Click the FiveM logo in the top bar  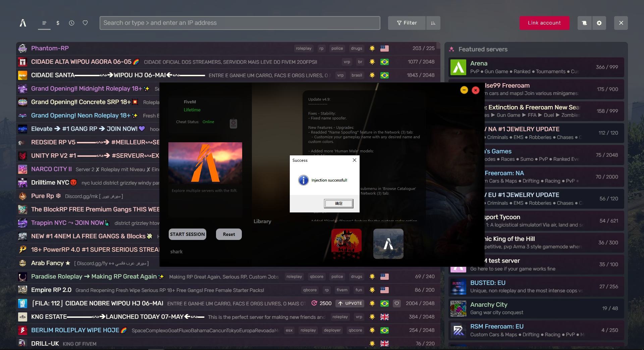[x=23, y=23]
